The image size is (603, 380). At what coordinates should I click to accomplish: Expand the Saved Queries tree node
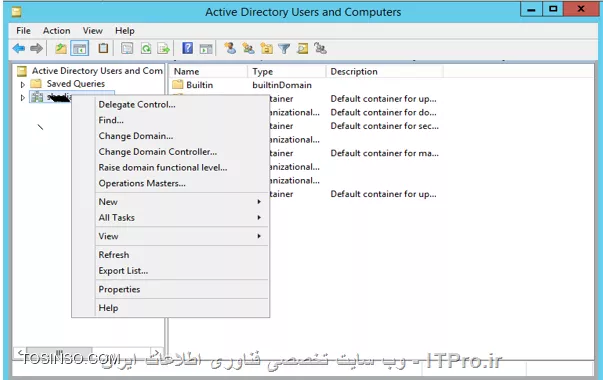(23, 84)
